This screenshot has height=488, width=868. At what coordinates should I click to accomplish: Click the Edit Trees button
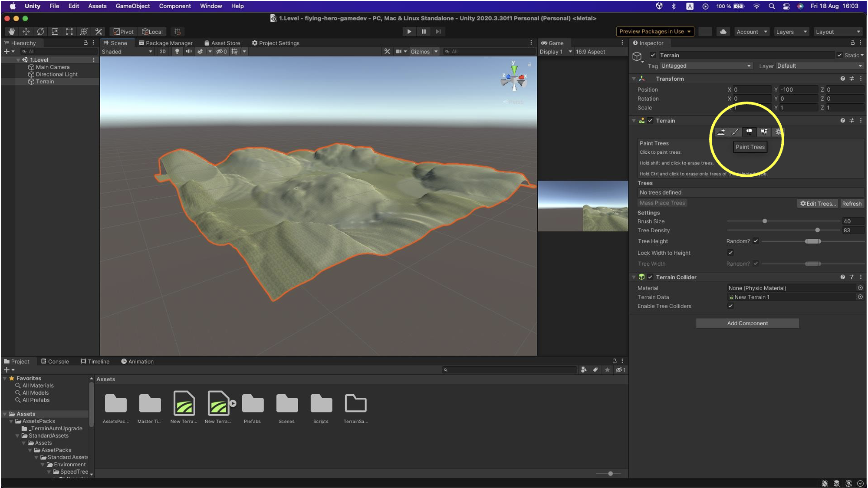tap(818, 204)
